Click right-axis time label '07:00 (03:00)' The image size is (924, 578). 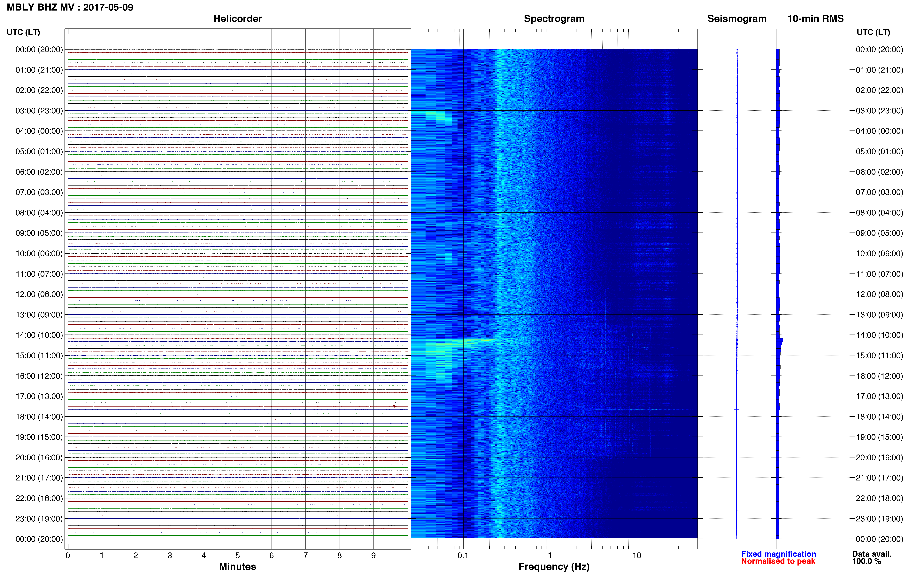[x=879, y=192]
